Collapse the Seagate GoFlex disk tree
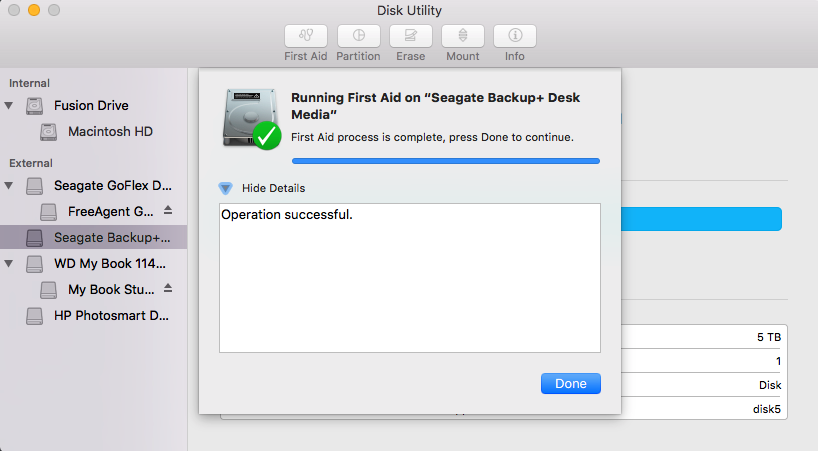 tap(10, 185)
